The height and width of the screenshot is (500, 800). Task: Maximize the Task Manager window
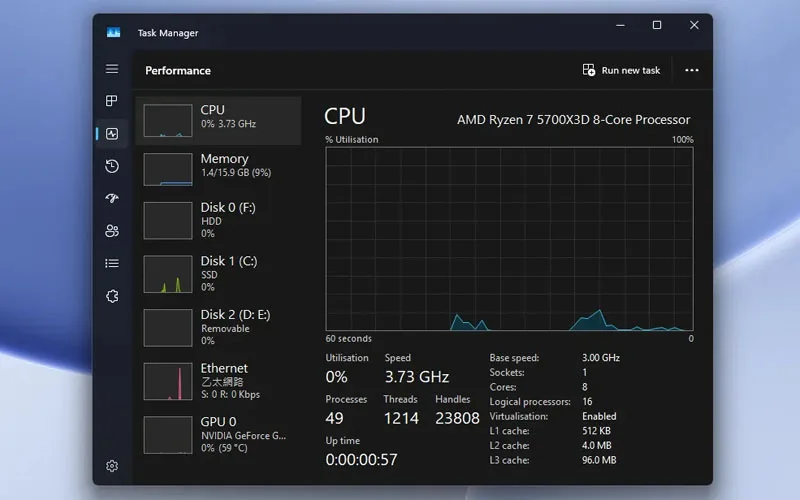657,25
